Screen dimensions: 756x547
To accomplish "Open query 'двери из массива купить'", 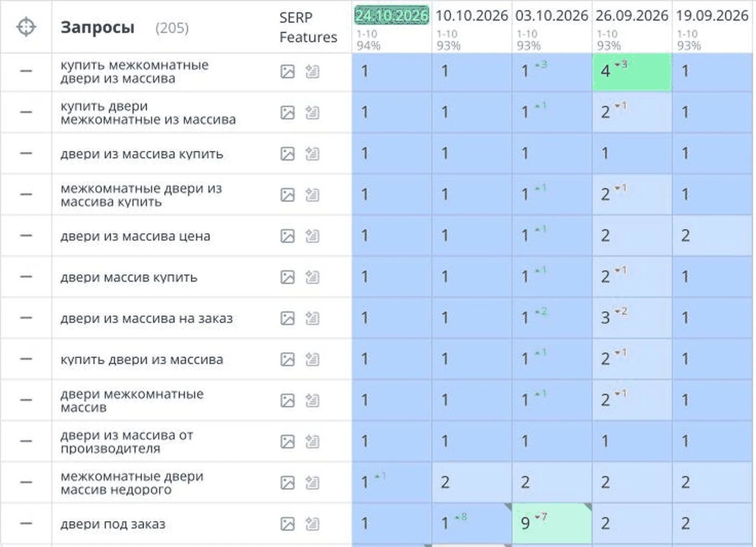I will coord(142,154).
